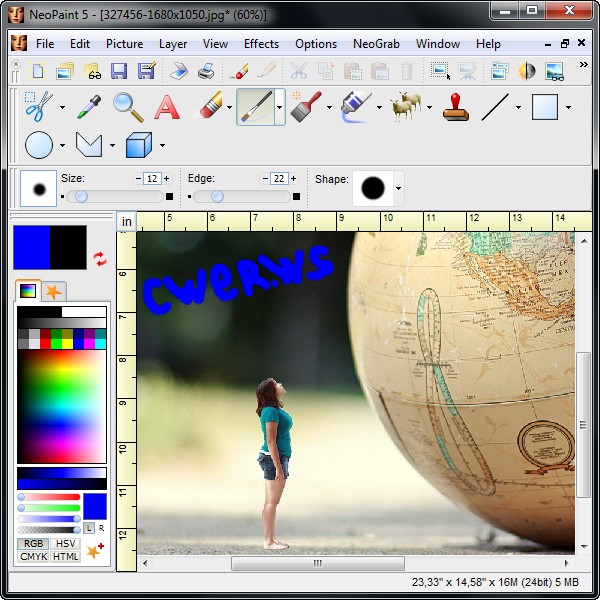Screen dimensions: 600x600
Task: Click the 3D cube shape tool
Action: (139, 146)
